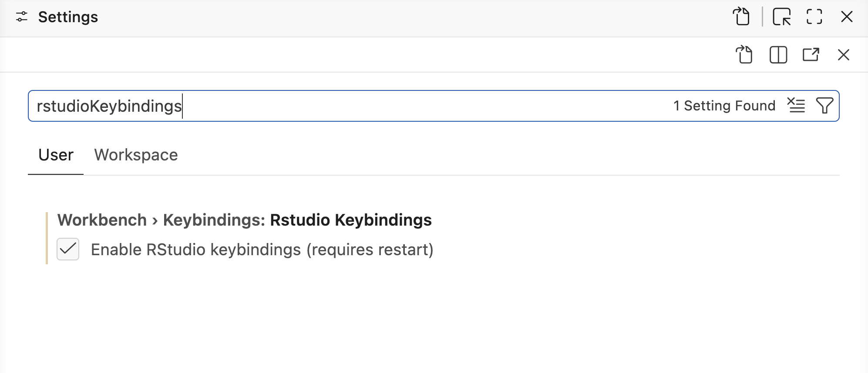Click 'Enable RStudio keybindings (requires restart)' text
868x373 pixels.
click(x=262, y=250)
